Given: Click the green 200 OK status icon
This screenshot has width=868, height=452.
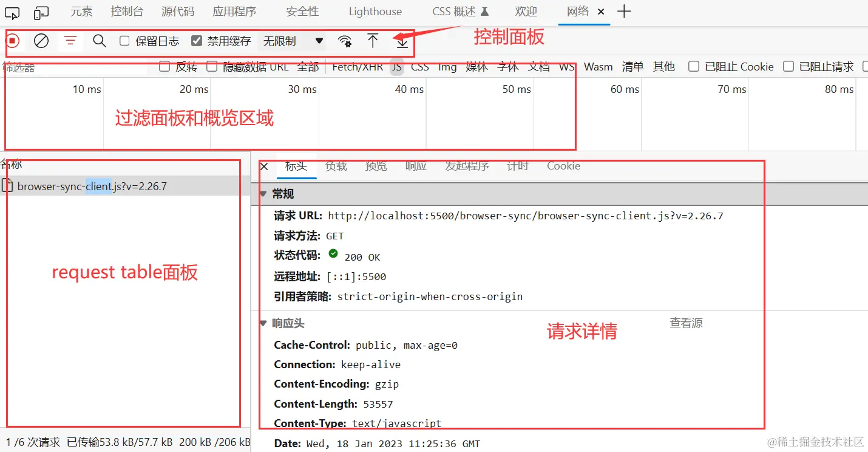Looking at the screenshot, I should [x=333, y=253].
